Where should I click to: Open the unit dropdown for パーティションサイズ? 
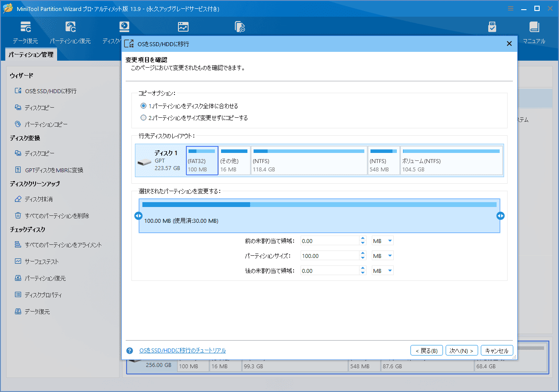pos(383,256)
